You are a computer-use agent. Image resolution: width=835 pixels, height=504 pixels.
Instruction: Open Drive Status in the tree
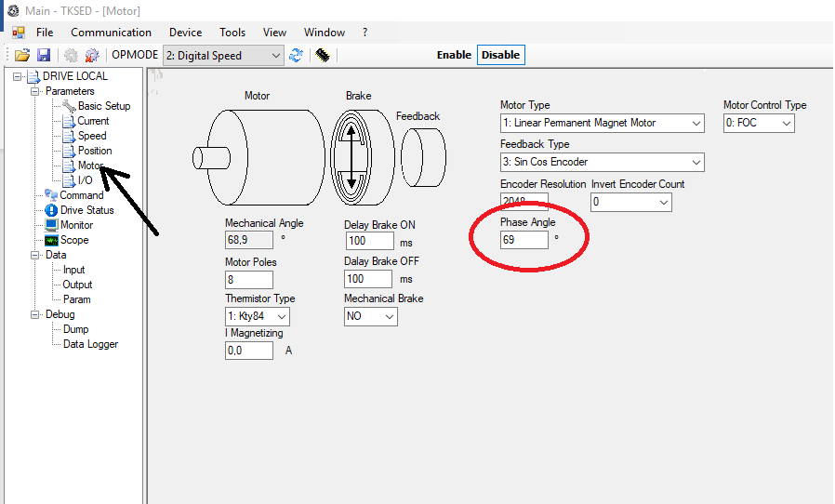(x=86, y=210)
